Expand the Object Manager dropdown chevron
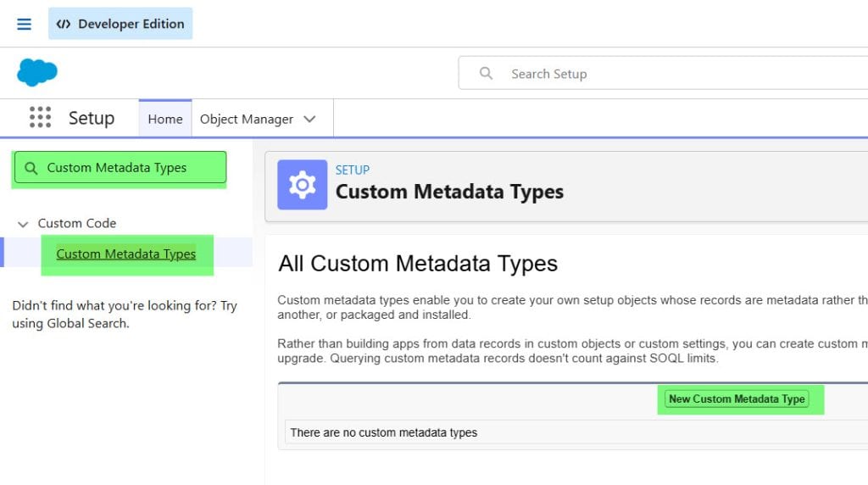Image resolution: width=868 pixels, height=485 pixels. click(x=310, y=119)
